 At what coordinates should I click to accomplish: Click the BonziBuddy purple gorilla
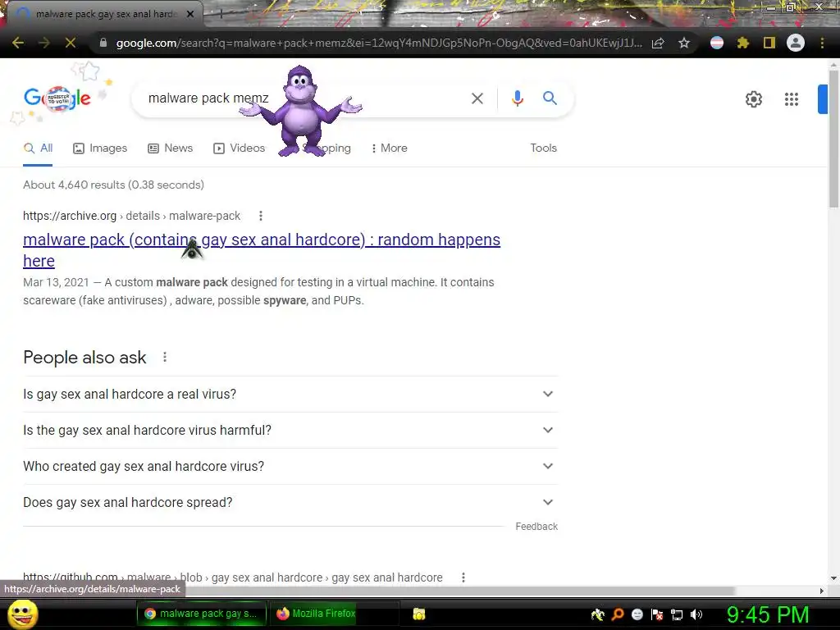coord(300,111)
